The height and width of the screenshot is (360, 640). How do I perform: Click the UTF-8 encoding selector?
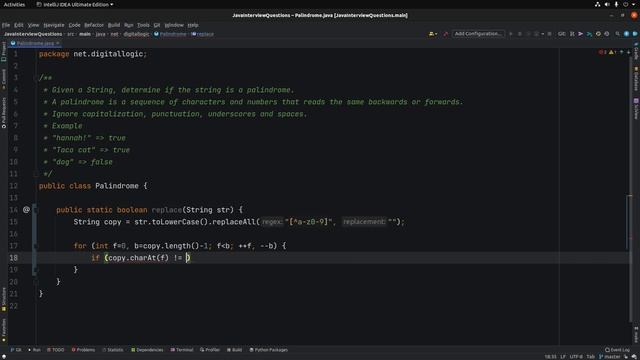576,357
